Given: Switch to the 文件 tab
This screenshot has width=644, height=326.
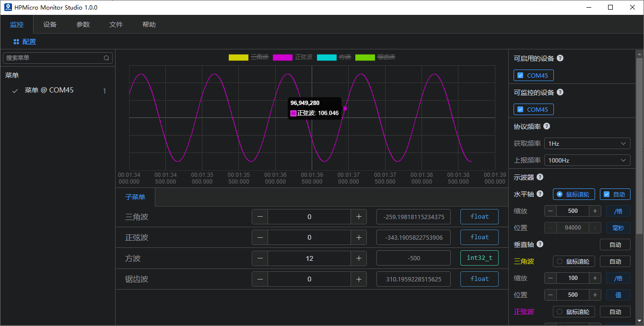Looking at the screenshot, I should coord(116,24).
